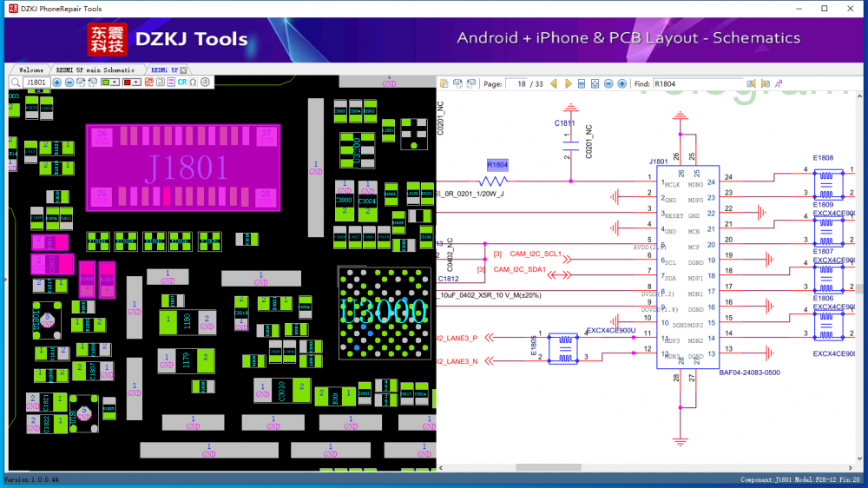Click the CR toggle icon in PCB toolbar
868x488 pixels.
pos(182,82)
